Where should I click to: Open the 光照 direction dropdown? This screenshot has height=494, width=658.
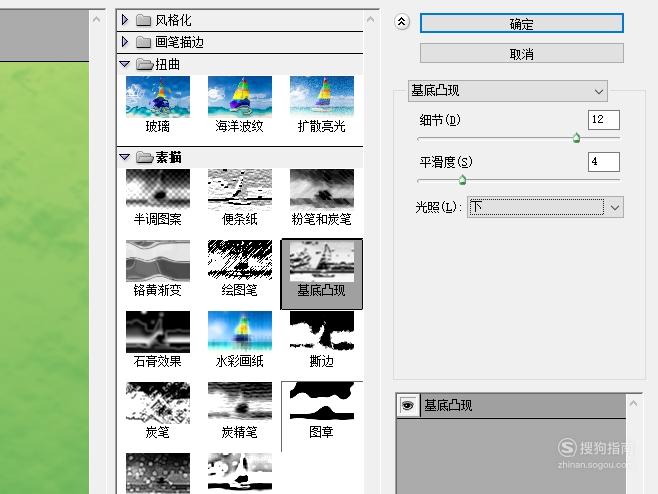pos(545,207)
